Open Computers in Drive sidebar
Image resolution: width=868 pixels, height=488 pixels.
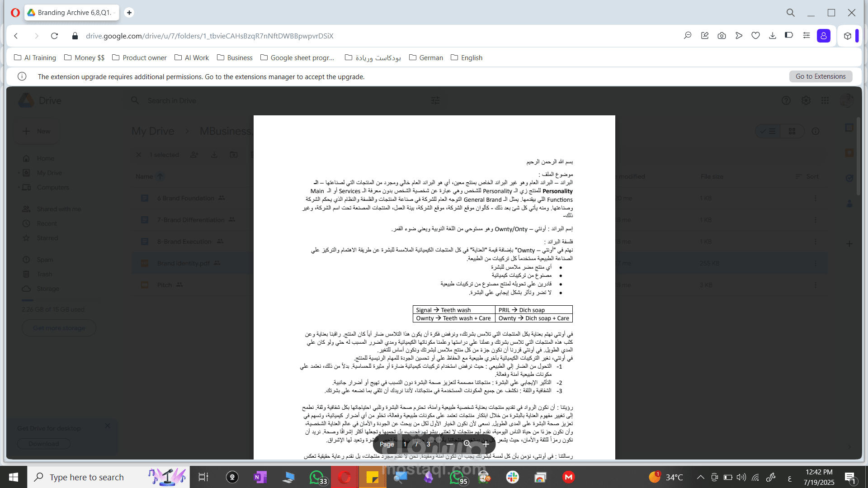click(53, 187)
